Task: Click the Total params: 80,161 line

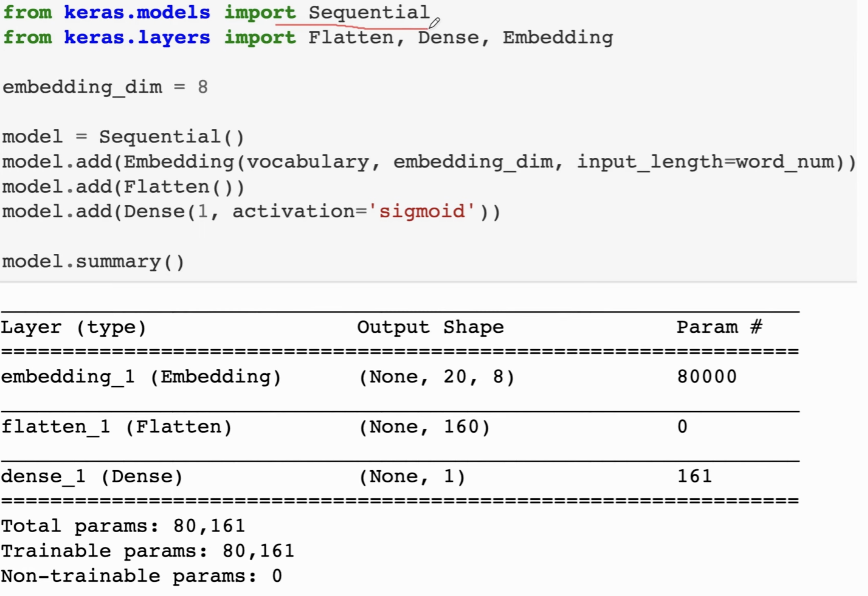Action: 123,526
